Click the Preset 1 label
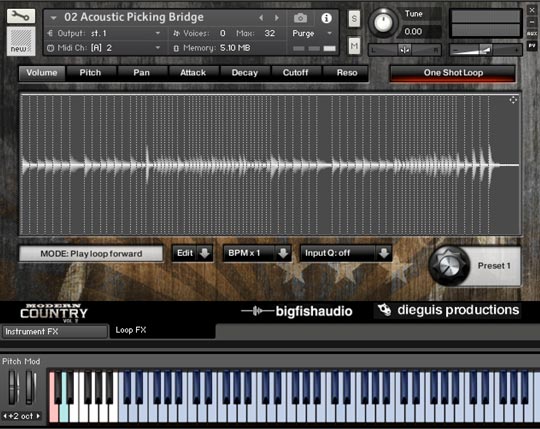The width and height of the screenshot is (540, 429). [x=494, y=266]
